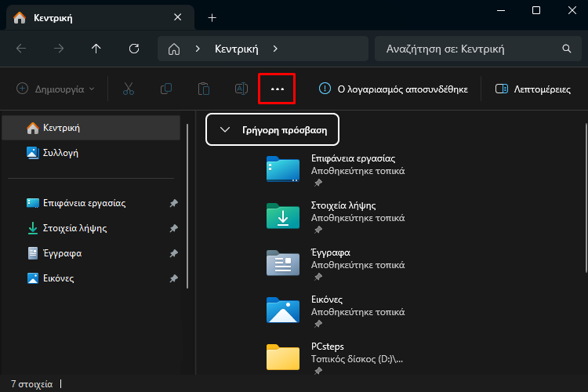
Task: Expand chevron after Κεντρική in address bar
Action: pyautogui.click(x=275, y=49)
